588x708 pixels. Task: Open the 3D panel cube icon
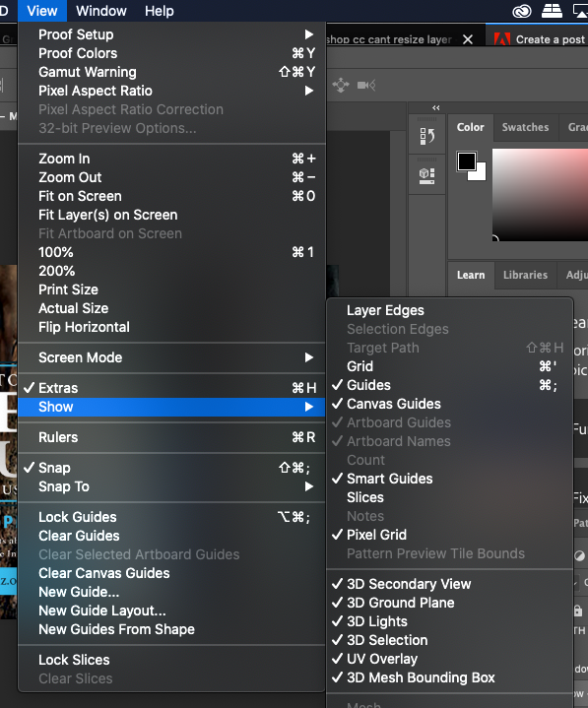tap(426, 175)
